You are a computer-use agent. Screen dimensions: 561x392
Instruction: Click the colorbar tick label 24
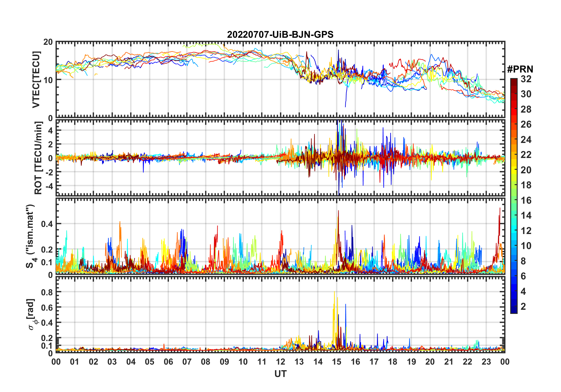(526, 140)
